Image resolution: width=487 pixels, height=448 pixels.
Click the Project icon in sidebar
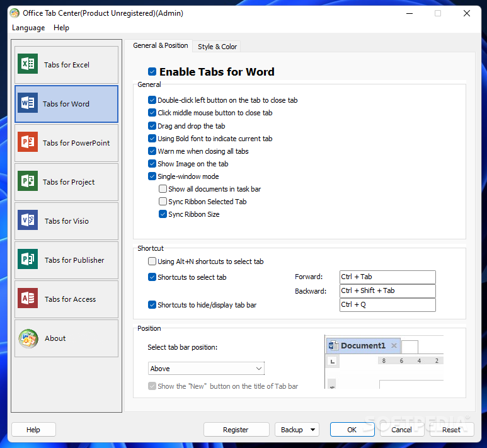tap(28, 181)
